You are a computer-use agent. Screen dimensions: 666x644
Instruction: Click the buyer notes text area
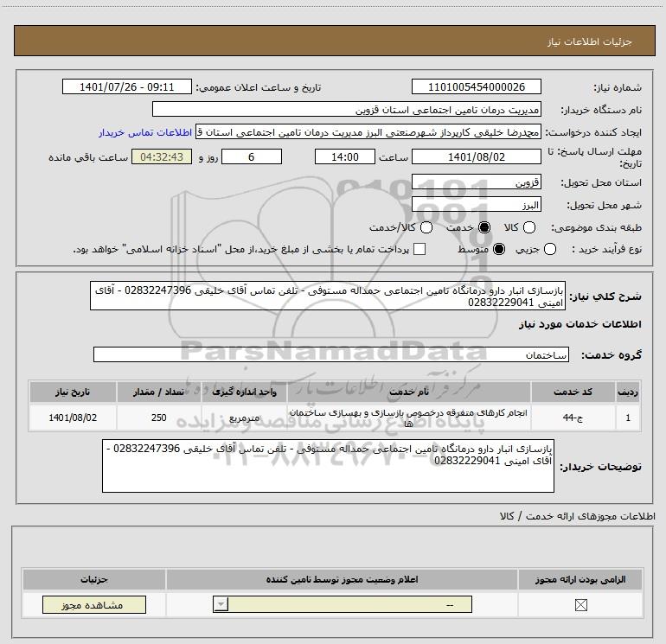click(328, 466)
